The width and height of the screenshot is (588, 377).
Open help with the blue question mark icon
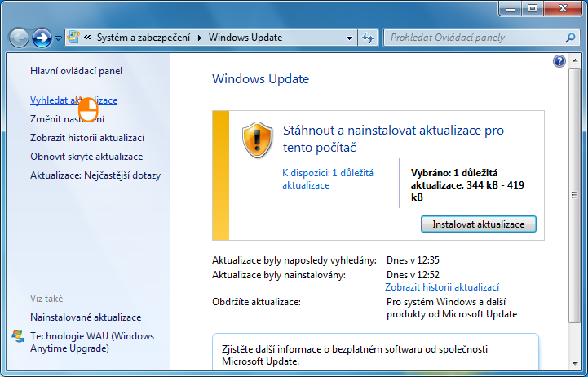(x=559, y=61)
